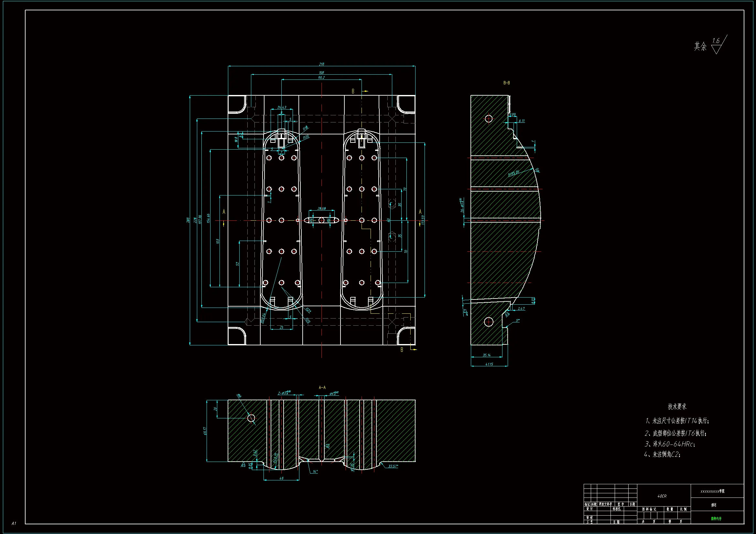
Task: Select the green 图样代号 text in title block
Action: [x=716, y=518]
